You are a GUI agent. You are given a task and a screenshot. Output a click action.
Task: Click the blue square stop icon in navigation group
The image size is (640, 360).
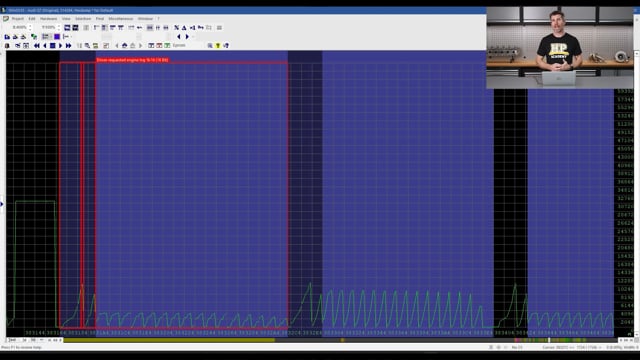click(x=53, y=46)
